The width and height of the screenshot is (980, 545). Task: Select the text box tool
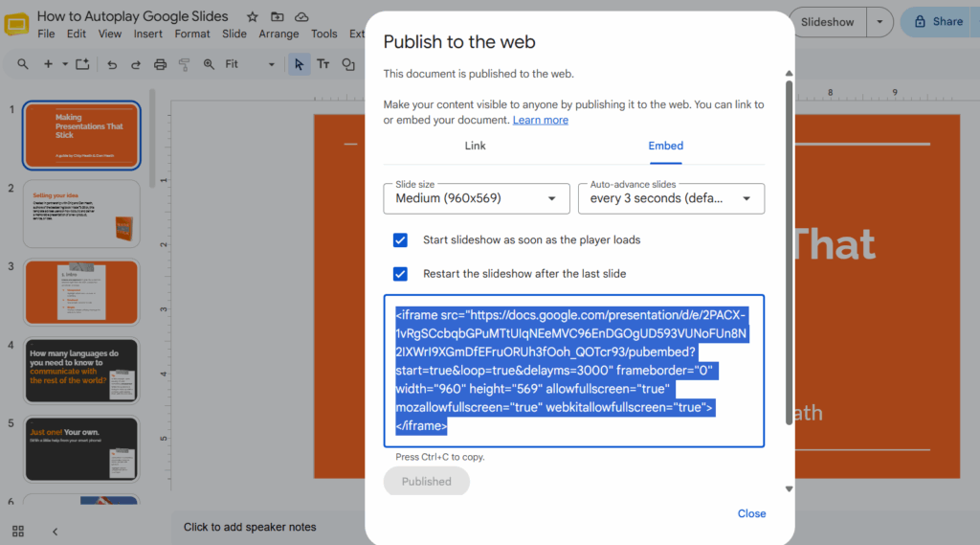323,64
